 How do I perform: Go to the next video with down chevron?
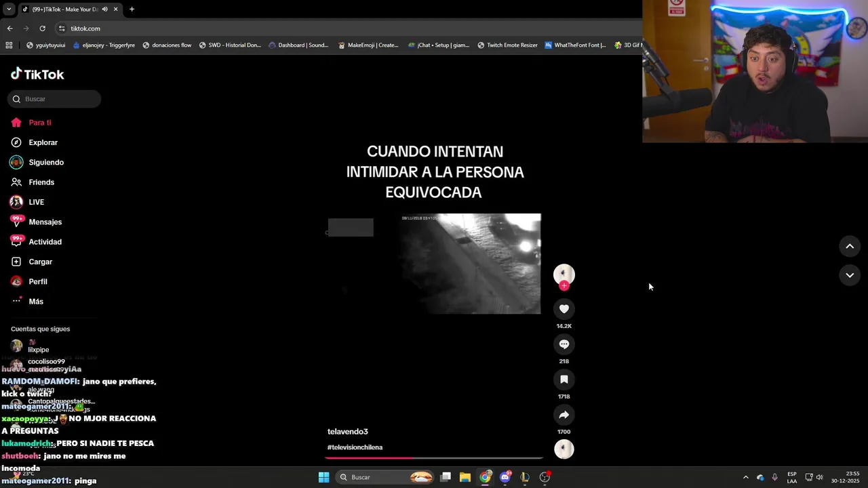pyautogui.click(x=850, y=274)
